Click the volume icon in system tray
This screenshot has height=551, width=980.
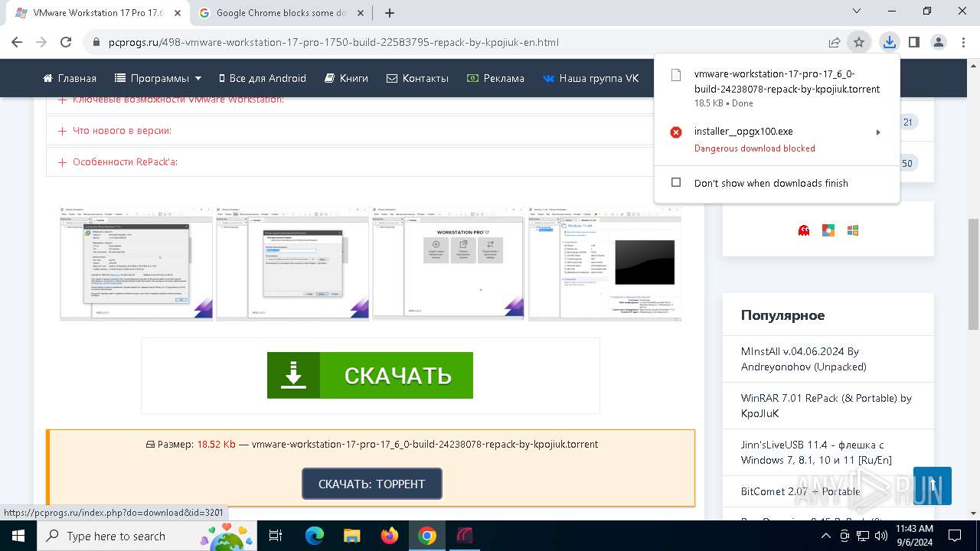(x=880, y=536)
